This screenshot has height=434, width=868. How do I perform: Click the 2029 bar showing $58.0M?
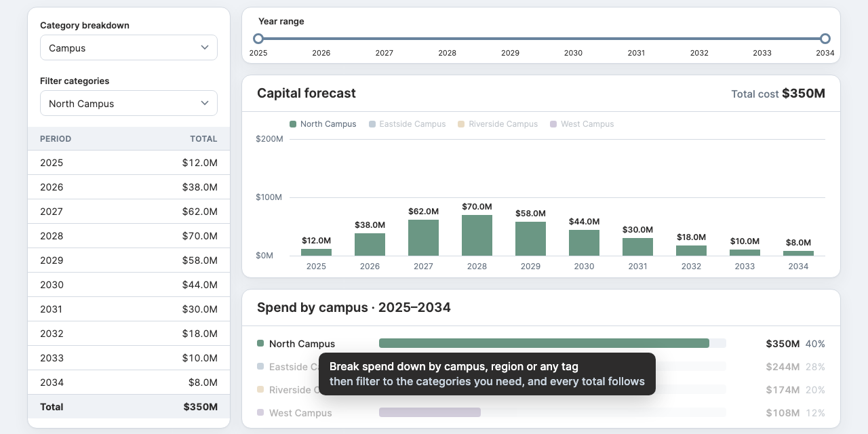(x=530, y=239)
